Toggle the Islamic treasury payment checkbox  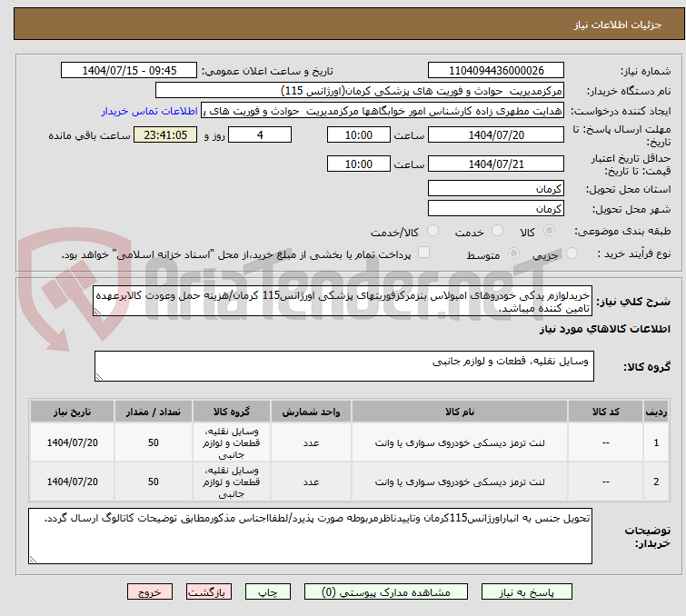pos(423,253)
